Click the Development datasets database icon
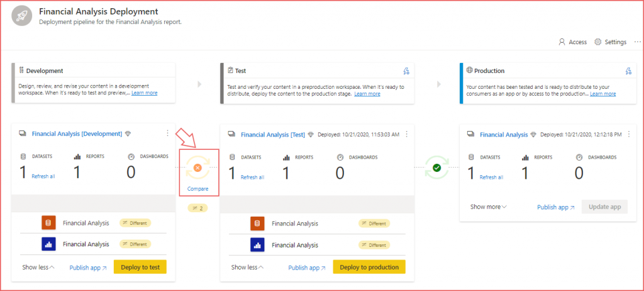This screenshot has height=291, width=644. tap(23, 156)
